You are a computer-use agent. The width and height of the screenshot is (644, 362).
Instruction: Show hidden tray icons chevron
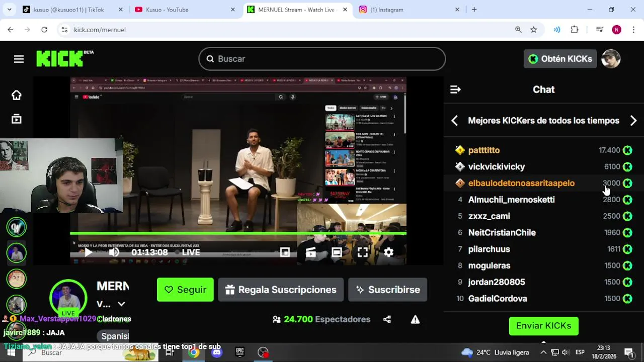click(x=543, y=352)
